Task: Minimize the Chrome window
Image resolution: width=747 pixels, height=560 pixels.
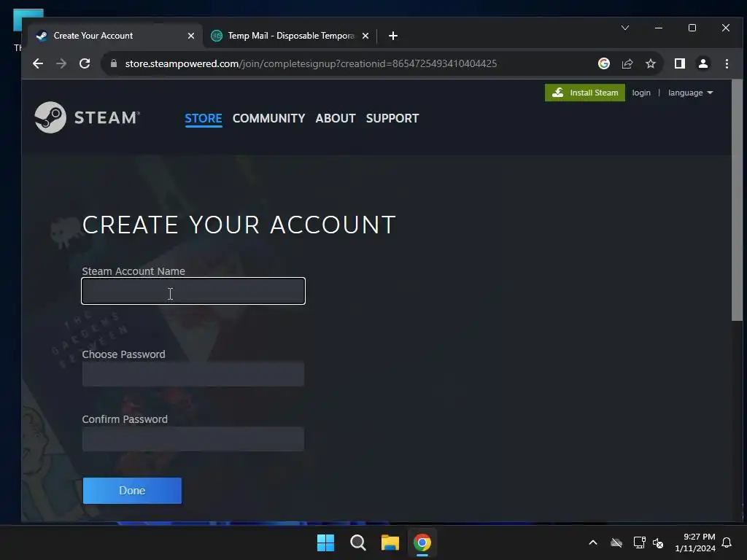Action: click(x=659, y=28)
